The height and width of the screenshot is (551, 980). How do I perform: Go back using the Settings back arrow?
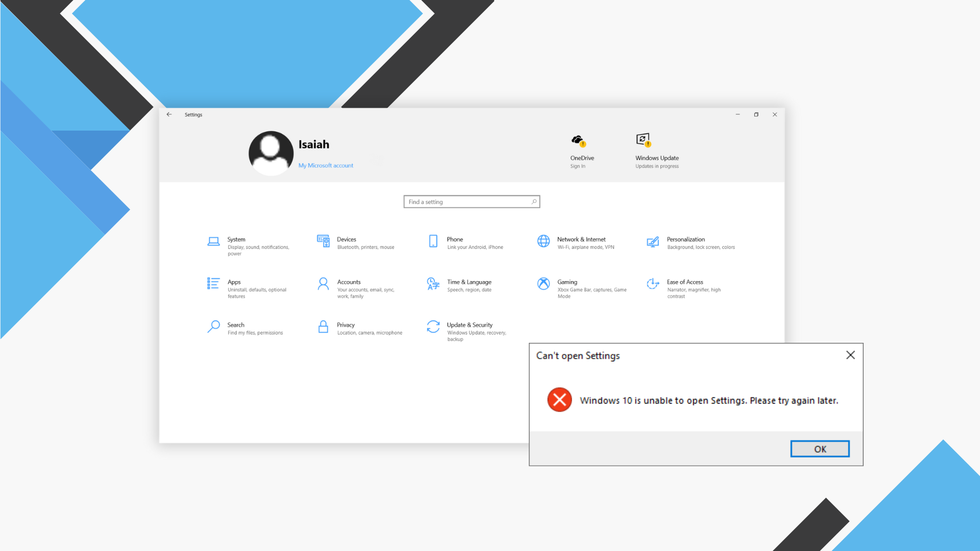[x=169, y=114]
